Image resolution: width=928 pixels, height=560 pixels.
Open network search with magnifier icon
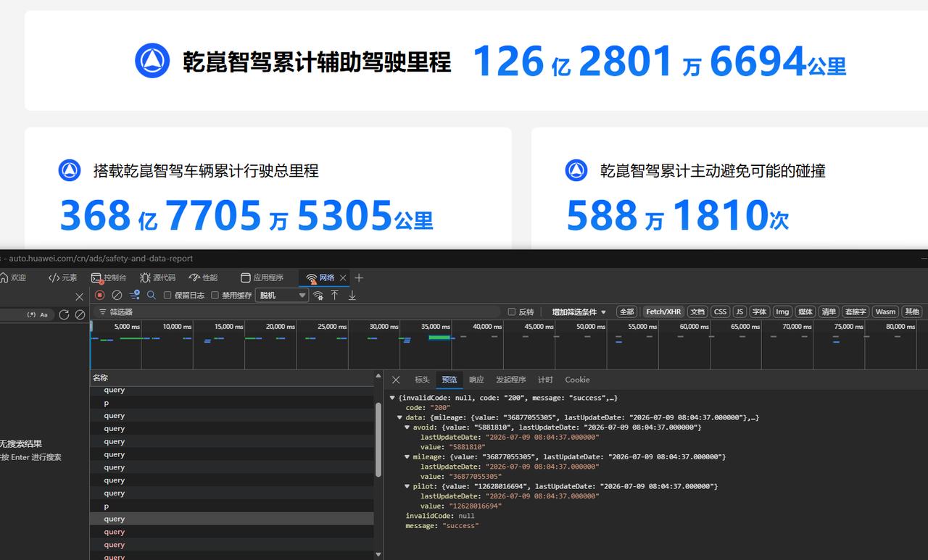click(152, 295)
